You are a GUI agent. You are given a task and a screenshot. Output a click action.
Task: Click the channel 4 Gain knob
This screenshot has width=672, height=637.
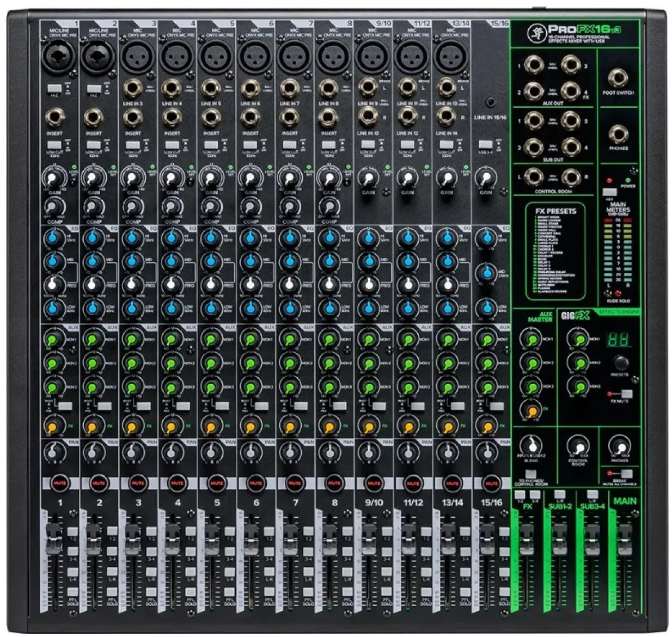171,179
